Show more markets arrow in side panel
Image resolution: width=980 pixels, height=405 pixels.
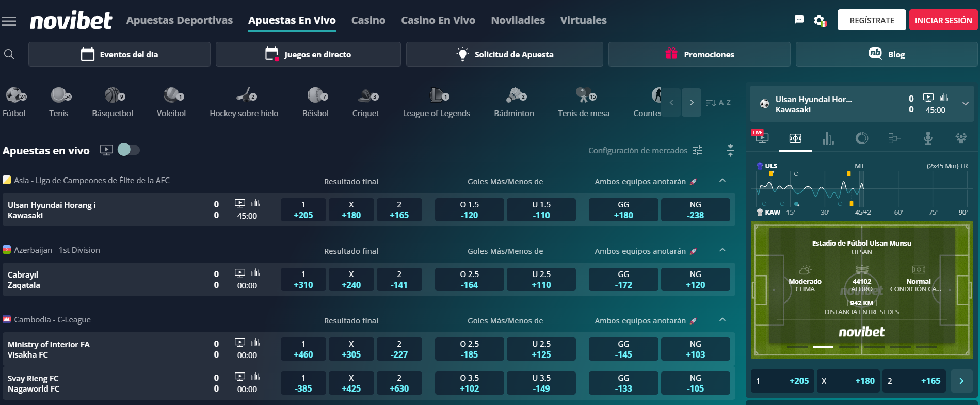pos(961,381)
